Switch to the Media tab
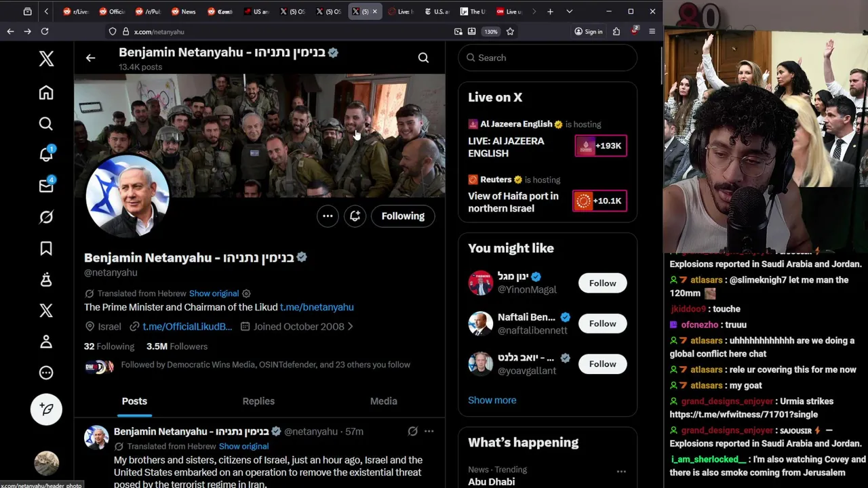 click(383, 401)
